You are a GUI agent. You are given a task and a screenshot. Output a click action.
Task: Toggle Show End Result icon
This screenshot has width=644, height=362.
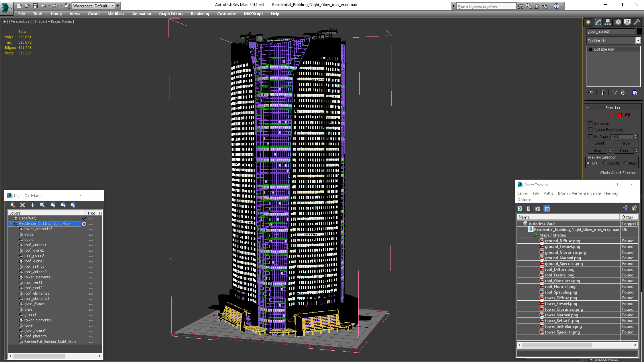pyautogui.click(x=602, y=93)
